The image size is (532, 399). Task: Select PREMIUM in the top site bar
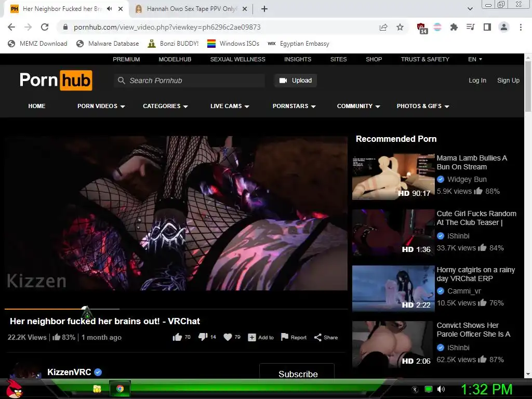(126, 59)
